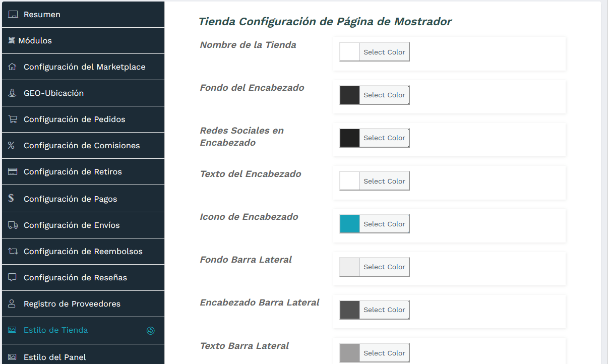Click Select Color for Icono de Encabezado
Viewport: 610px width, 364px height.
tap(384, 223)
